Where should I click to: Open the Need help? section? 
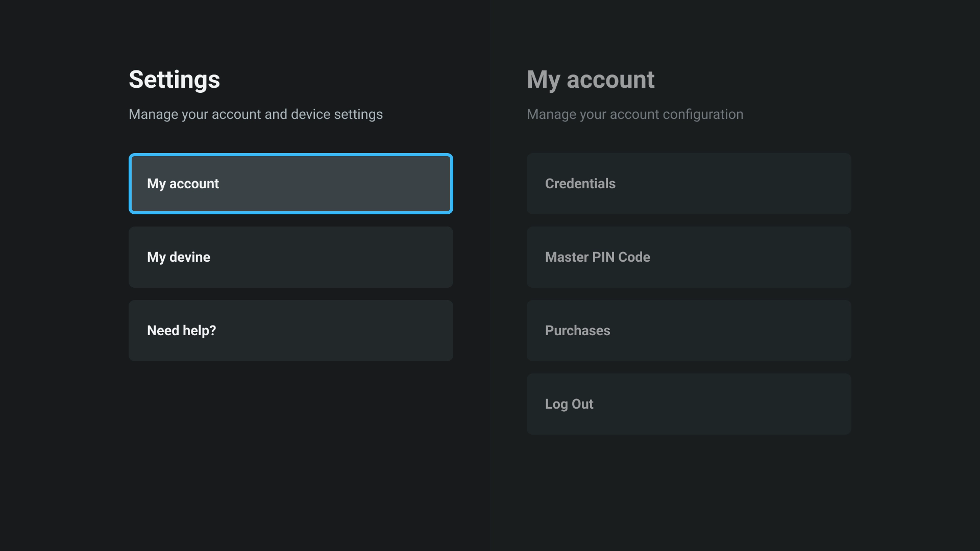pyautogui.click(x=290, y=331)
